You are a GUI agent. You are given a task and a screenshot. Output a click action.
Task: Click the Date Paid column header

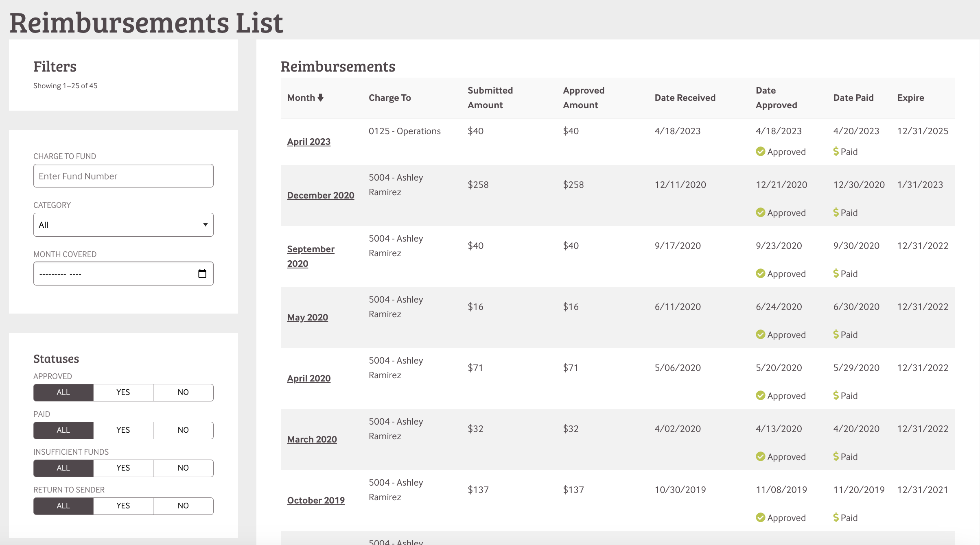853,98
